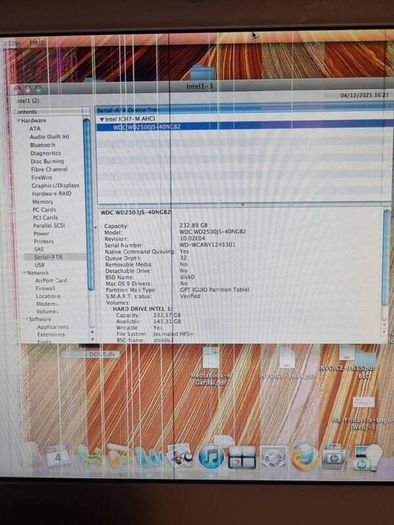The height and width of the screenshot is (525, 394).
Task: Select PCI Cards in the sidebar
Action: (x=45, y=218)
